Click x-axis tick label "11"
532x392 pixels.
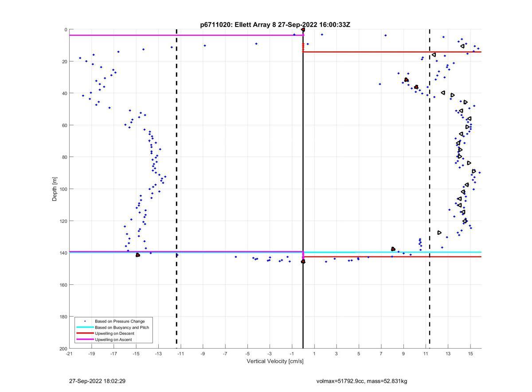(426, 353)
